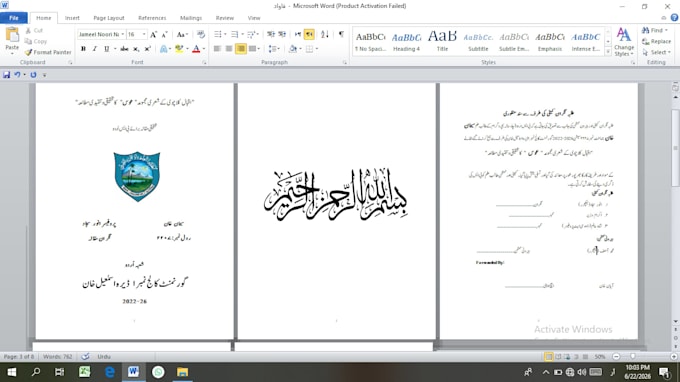The height and width of the screenshot is (382, 680).
Task: Toggle Align Text Right
Action: tap(241, 49)
